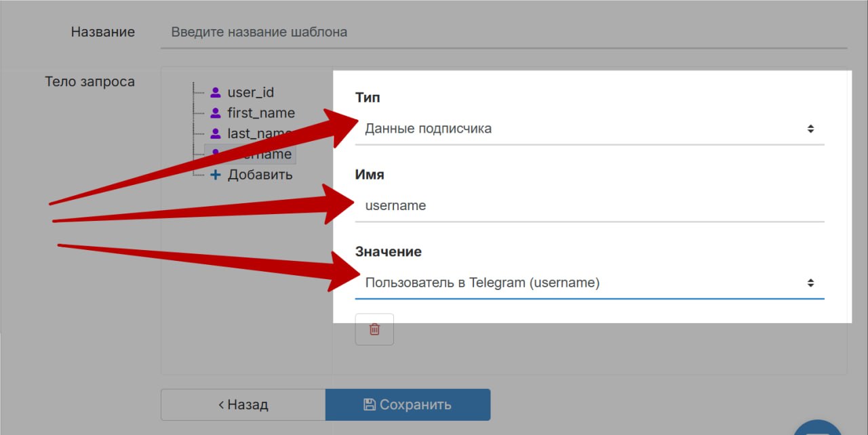Click the person icon beside user_id
This screenshot has width=868, height=435.
click(216, 93)
